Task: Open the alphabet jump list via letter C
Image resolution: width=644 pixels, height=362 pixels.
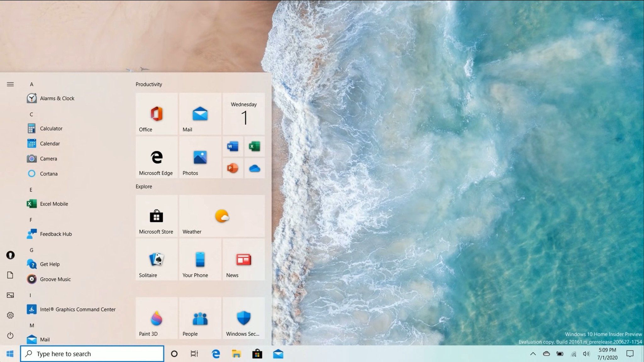Action: pos(31,114)
